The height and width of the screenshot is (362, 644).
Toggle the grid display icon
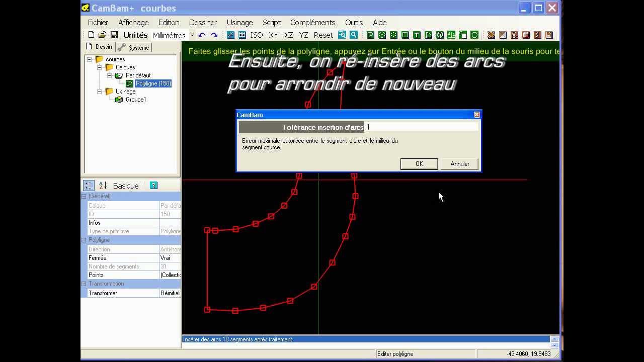pyautogui.click(x=242, y=35)
